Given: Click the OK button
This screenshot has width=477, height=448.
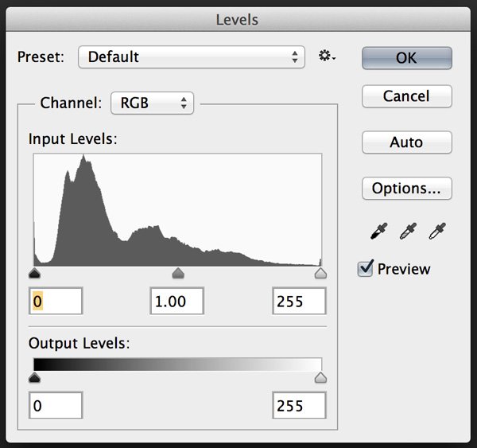Looking at the screenshot, I should pyautogui.click(x=407, y=58).
